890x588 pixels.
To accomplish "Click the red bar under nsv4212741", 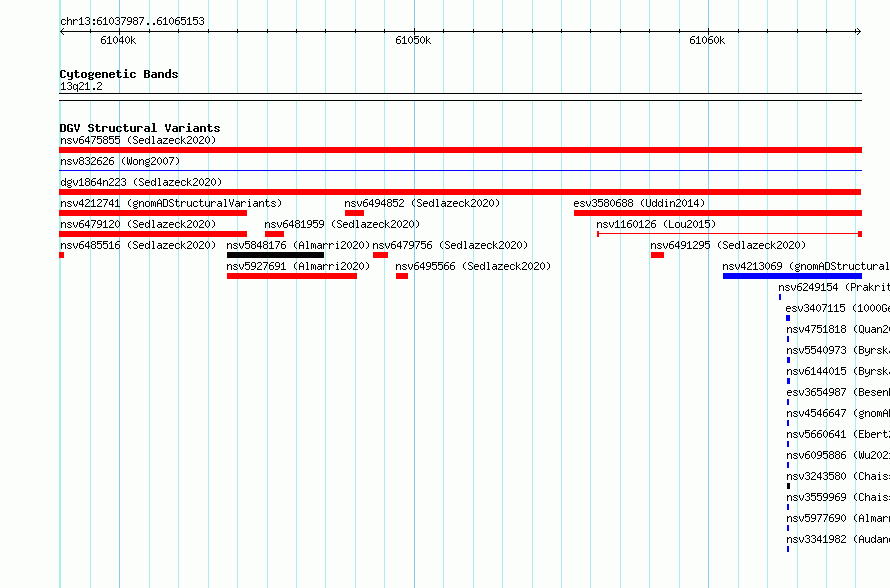I will point(153,213).
